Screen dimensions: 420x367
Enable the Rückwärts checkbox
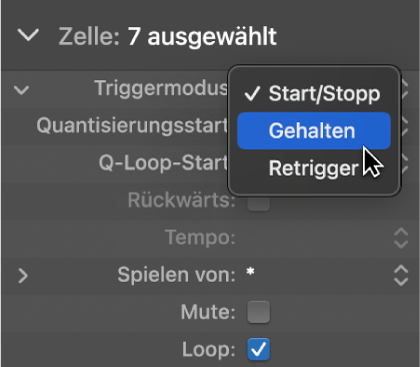point(258,202)
